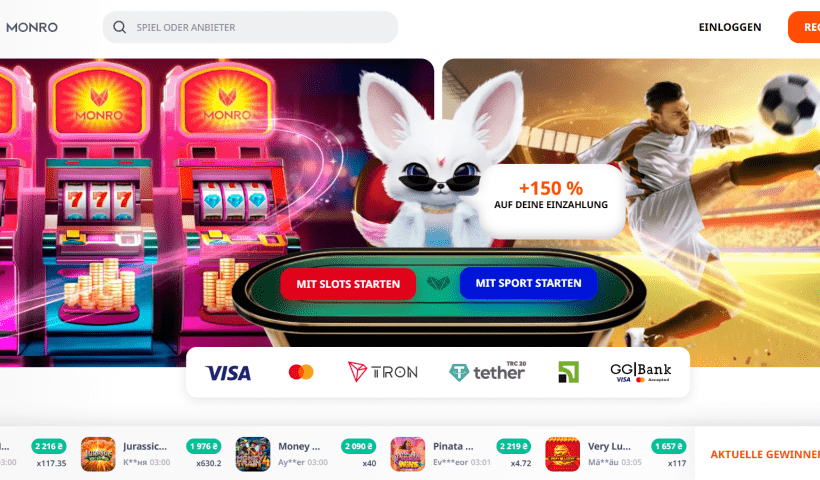This screenshot has width=820, height=480.
Task: Open the Very Lucky game thumbnail
Action: pos(562,454)
